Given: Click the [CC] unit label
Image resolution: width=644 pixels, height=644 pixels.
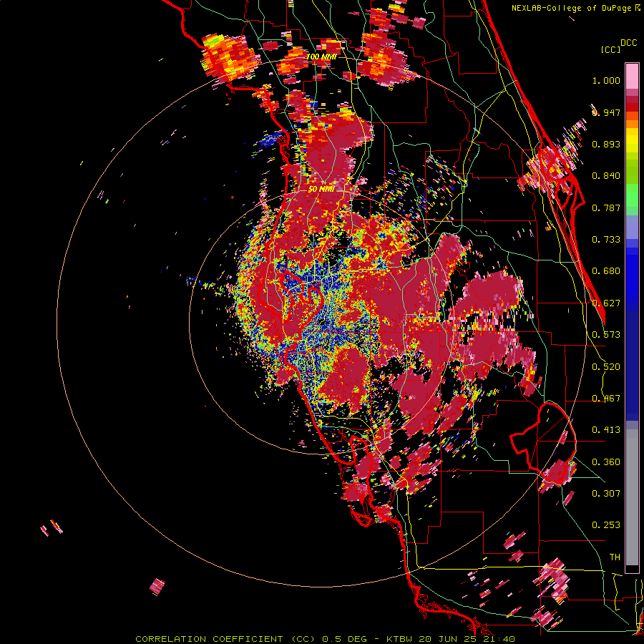Looking at the screenshot, I should pos(610,49).
